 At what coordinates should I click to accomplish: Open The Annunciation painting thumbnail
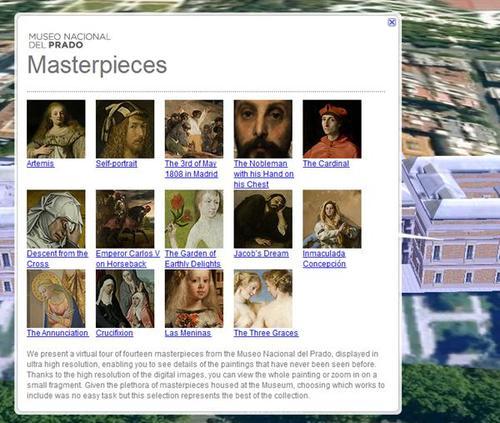[x=56, y=299]
